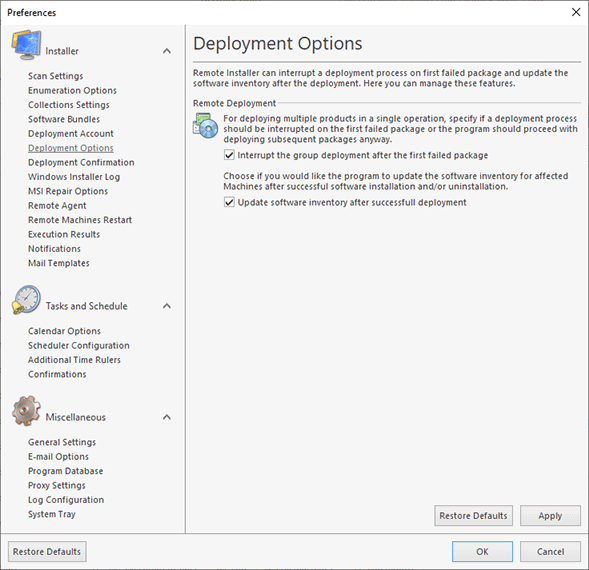Select the Deployment Options link
The height and width of the screenshot is (570, 589).
coord(71,148)
